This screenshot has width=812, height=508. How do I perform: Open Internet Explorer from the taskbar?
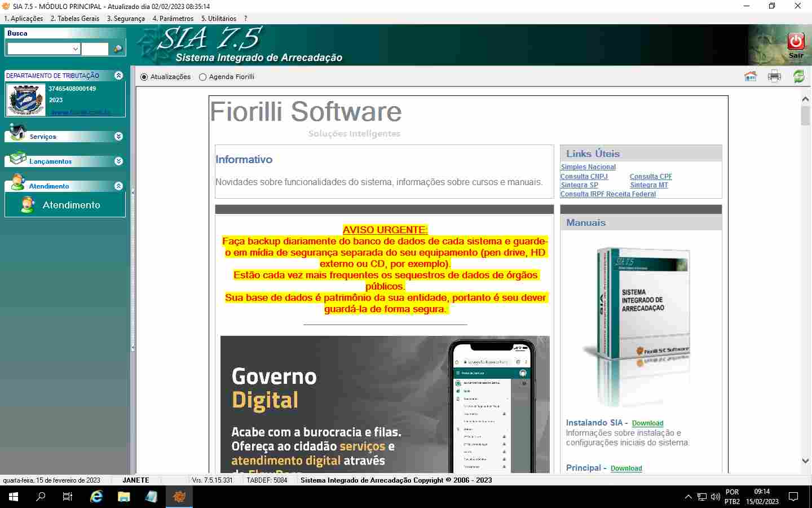click(x=96, y=497)
